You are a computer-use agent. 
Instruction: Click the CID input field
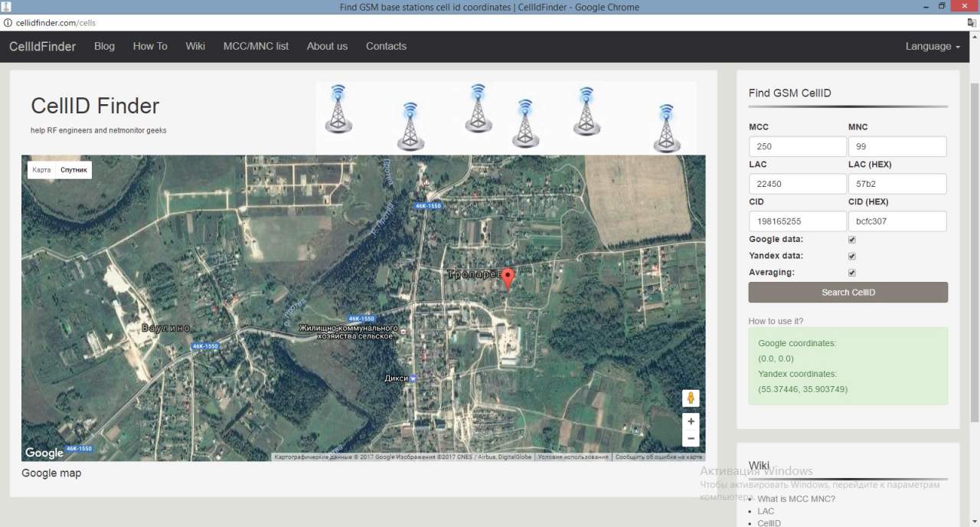coord(797,221)
